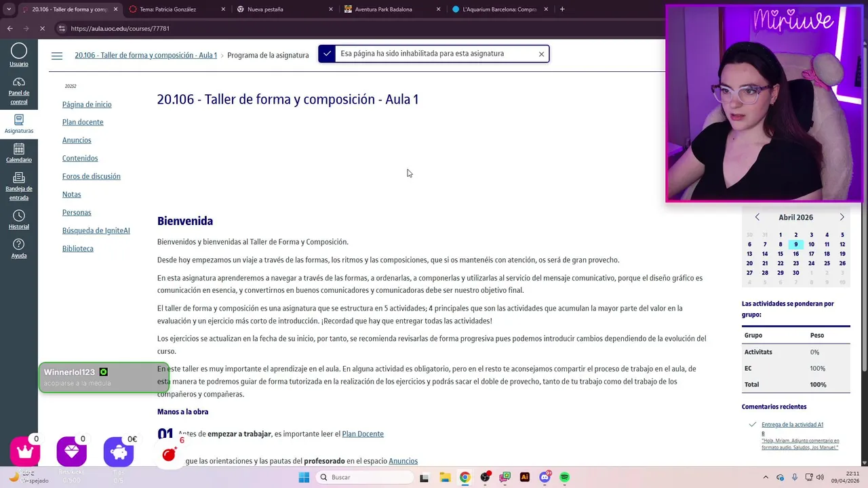Go to next month in mini calendar

(x=842, y=218)
